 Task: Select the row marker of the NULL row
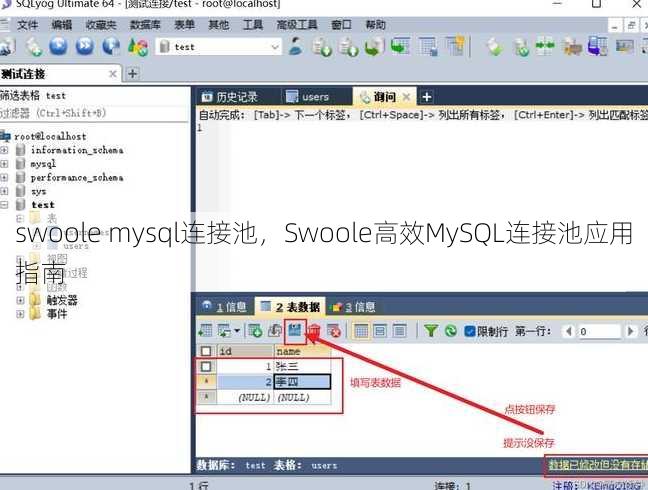coord(206,397)
